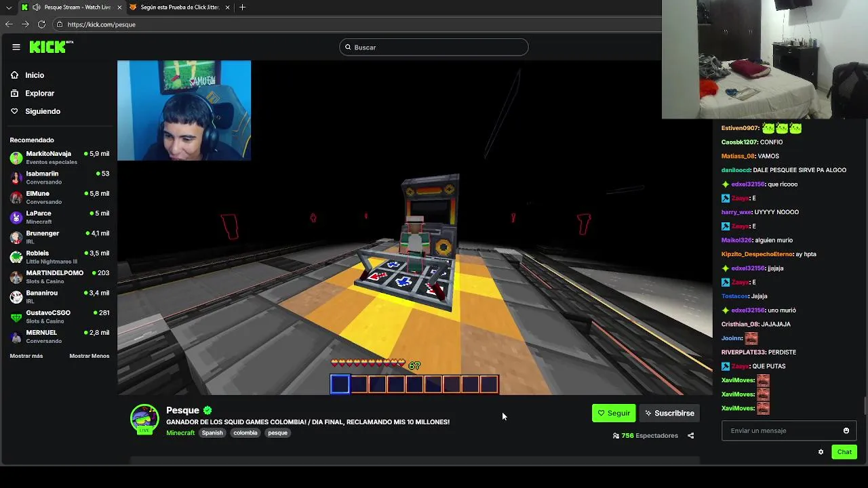The height and width of the screenshot is (488, 868).
Task: Click the Buscar search field
Action: point(434,47)
